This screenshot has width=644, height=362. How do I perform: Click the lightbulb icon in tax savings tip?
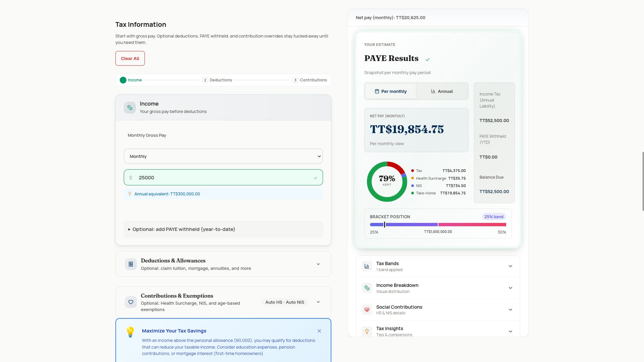pos(130,332)
